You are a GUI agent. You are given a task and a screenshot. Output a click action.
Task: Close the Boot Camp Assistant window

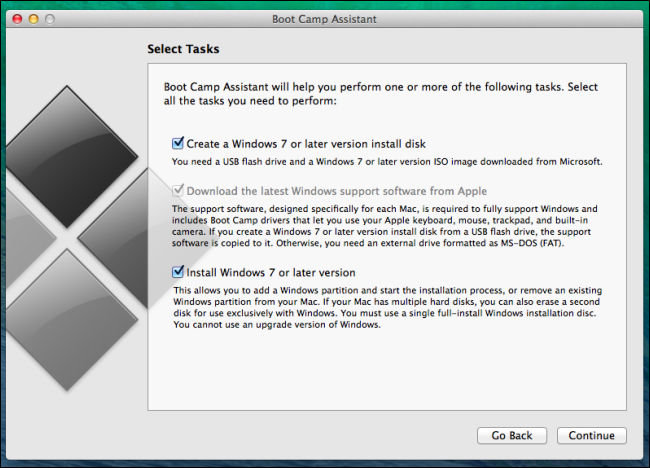[x=17, y=19]
